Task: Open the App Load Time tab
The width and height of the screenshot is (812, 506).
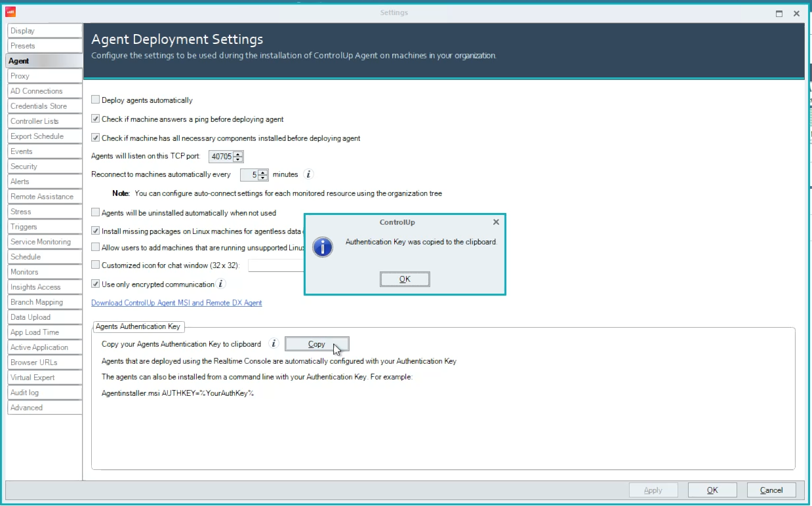Action: (44, 332)
